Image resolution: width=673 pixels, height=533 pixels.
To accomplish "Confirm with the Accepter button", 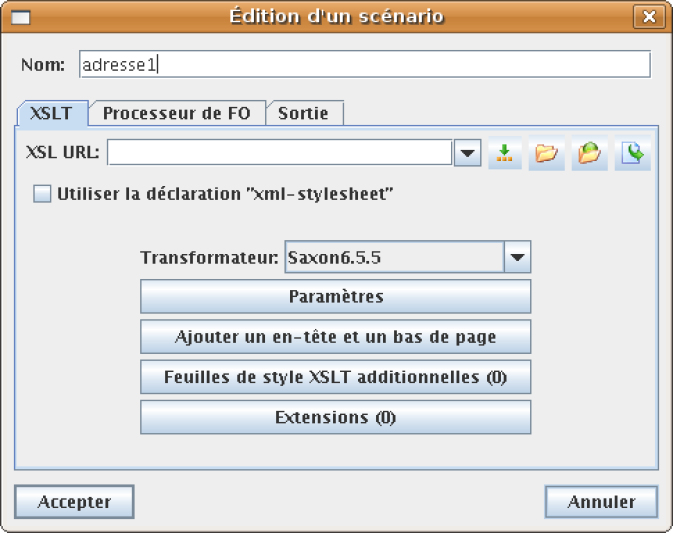I will pyautogui.click(x=74, y=502).
